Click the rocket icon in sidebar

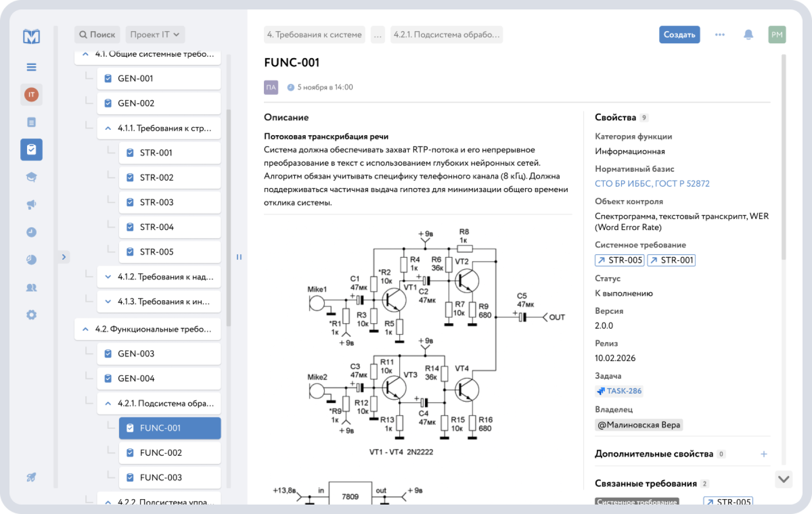click(32, 477)
